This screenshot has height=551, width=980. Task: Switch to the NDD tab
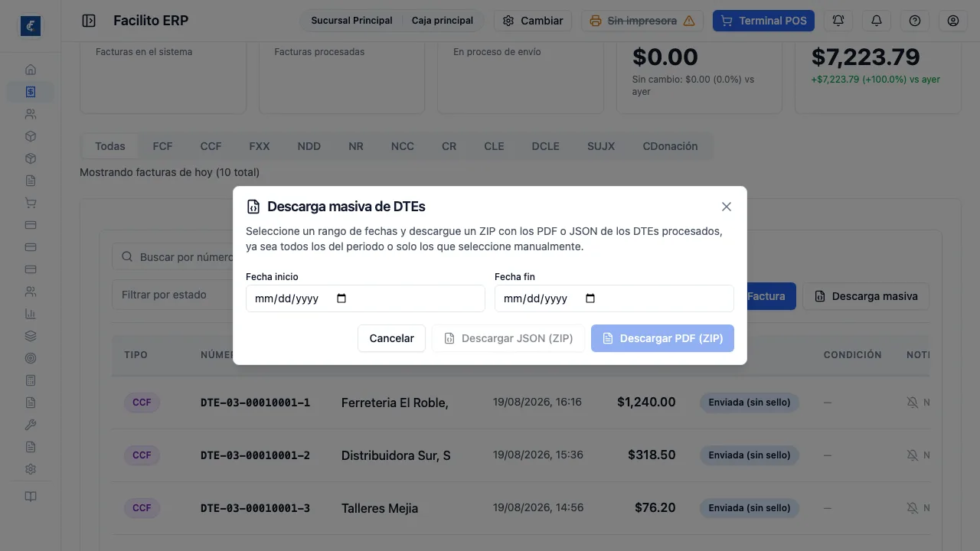[x=309, y=146]
